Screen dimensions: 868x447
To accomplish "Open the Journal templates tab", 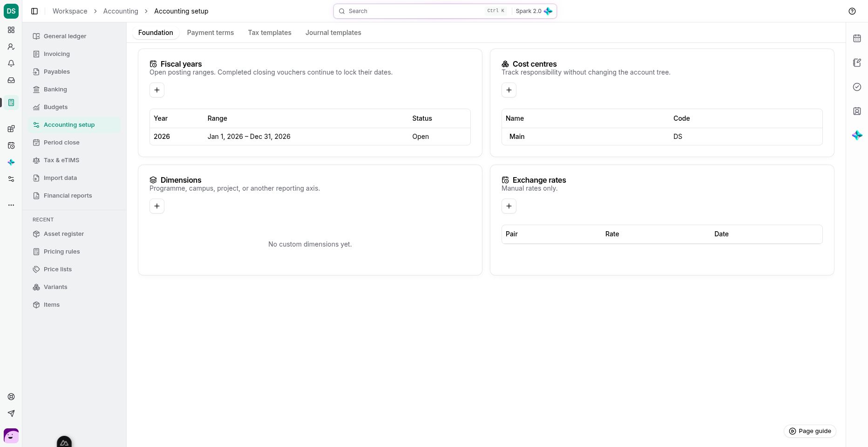I will click(x=333, y=33).
